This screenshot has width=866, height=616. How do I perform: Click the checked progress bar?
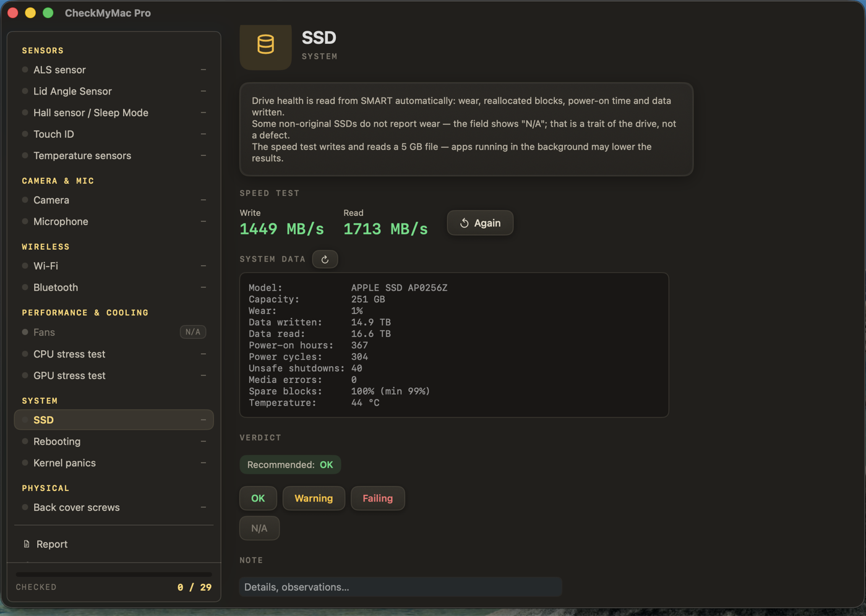point(114,575)
